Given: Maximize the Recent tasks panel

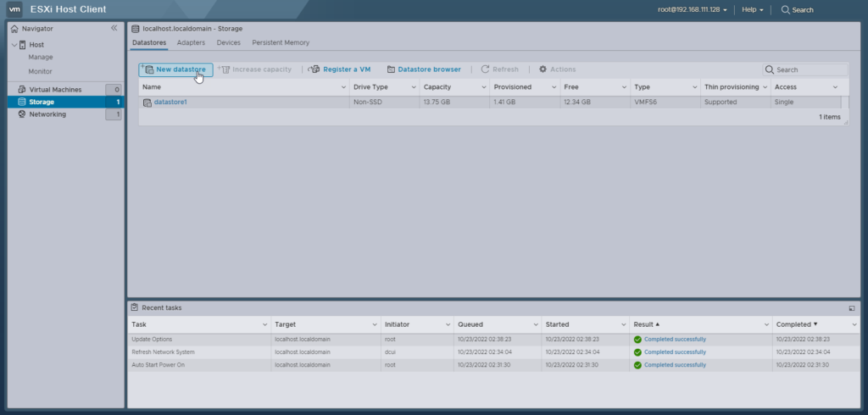Looking at the screenshot, I should pyautogui.click(x=851, y=308).
